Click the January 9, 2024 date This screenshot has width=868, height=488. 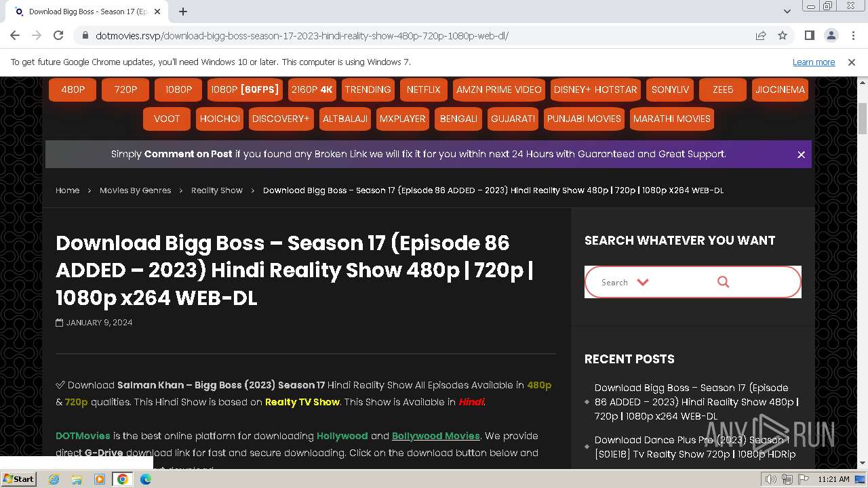tap(99, 323)
